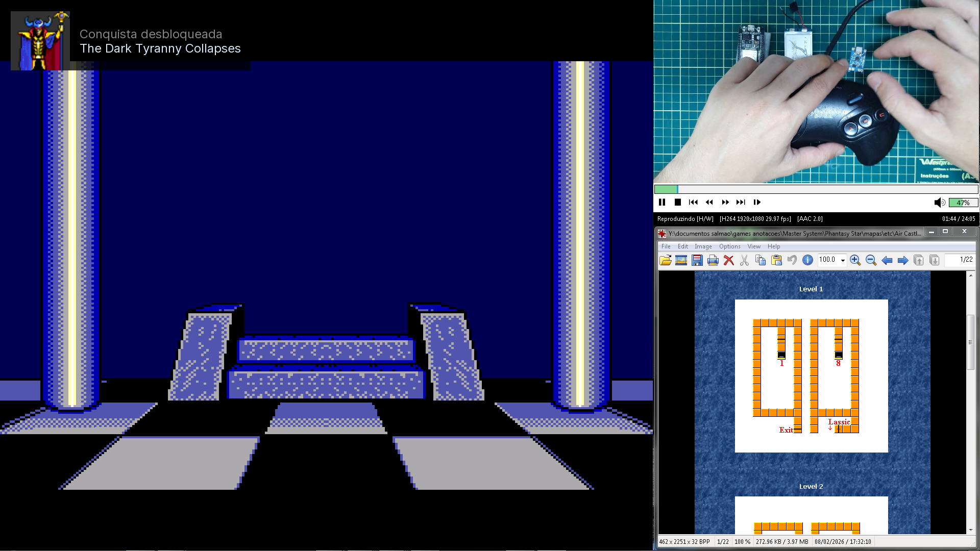980x551 pixels.
Task: Open the zoom percentage dropdown
Action: click(843, 261)
